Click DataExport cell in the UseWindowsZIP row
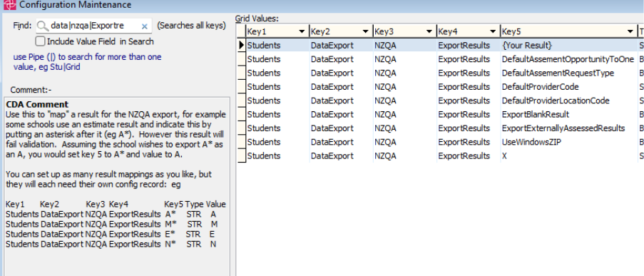 [341, 142]
